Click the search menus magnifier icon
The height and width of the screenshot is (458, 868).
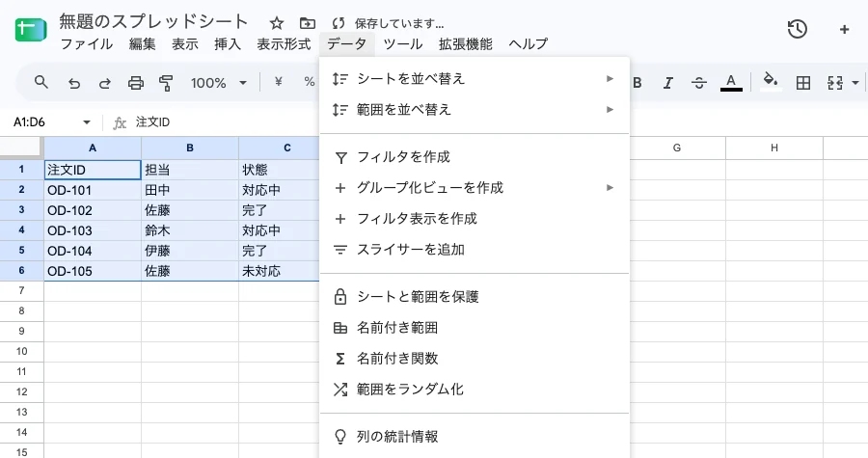pos(41,82)
